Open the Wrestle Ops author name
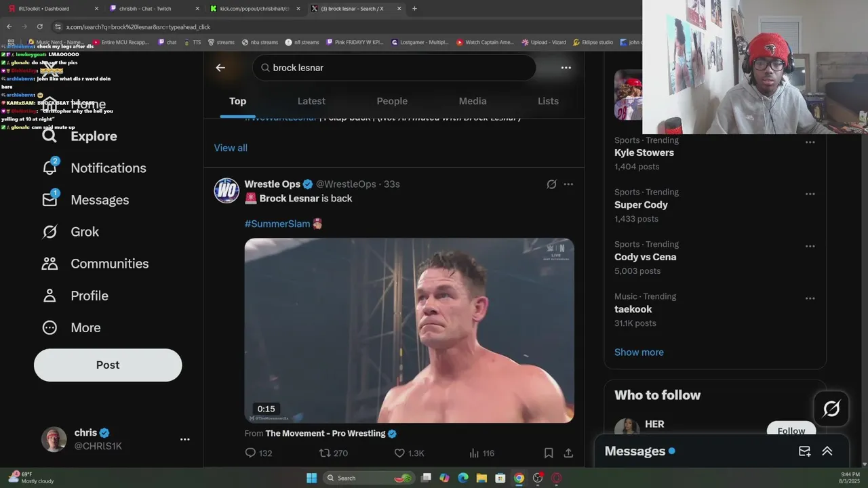 tap(272, 184)
